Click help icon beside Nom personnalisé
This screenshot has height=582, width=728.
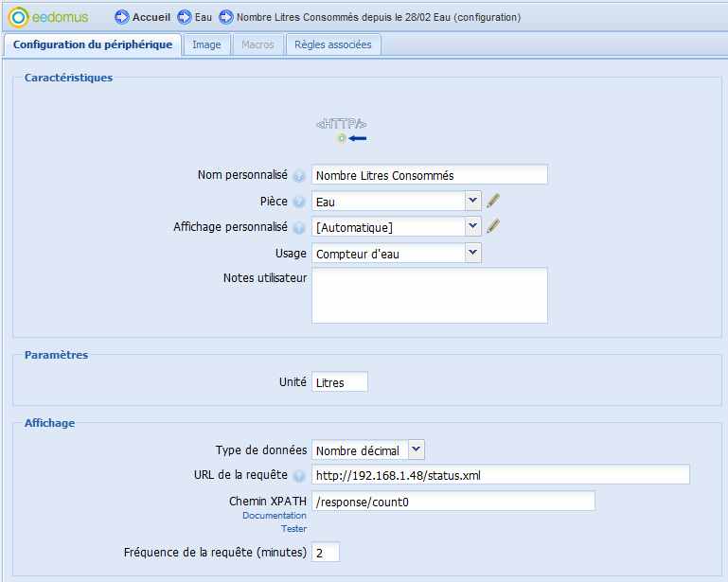point(299,176)
